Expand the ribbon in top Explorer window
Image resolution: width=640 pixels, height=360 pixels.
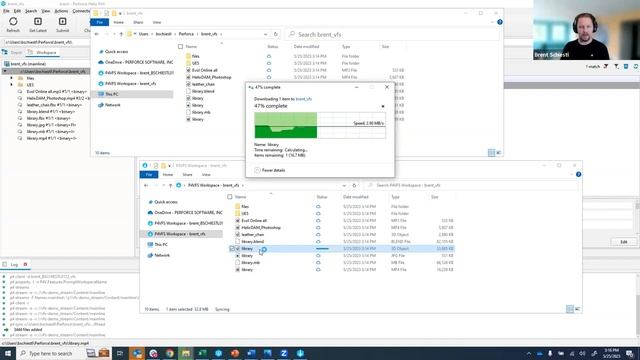tap(492, 22)
